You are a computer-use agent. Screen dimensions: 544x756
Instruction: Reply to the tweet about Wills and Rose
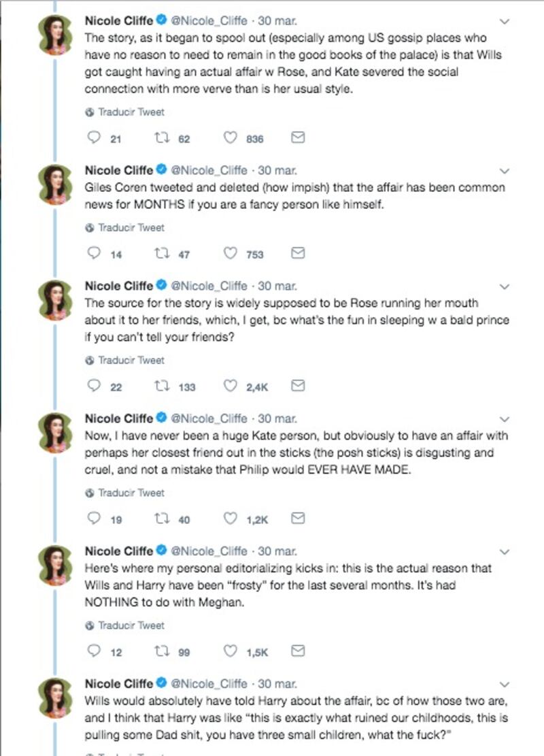click(x=93, y=137)
